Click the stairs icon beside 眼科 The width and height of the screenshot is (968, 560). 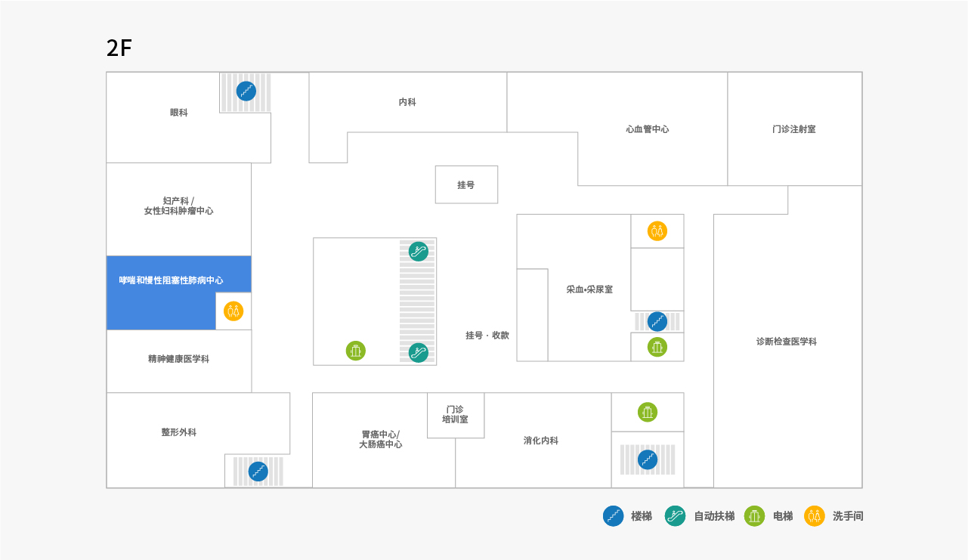point(246,91)
